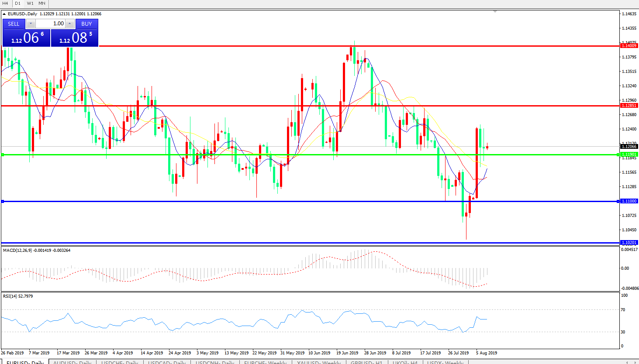This screenshot has width=639, height=364.
Task: Decrease the trade volume with down arrow
Action: 31,24
